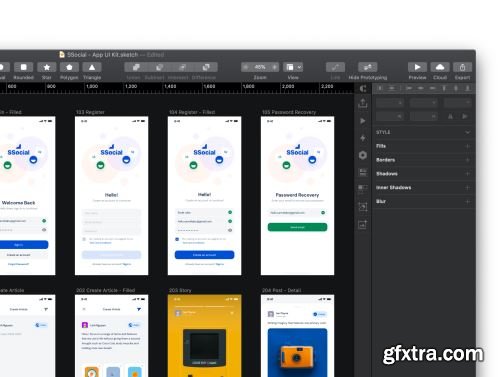Click the align bottom icon in inspector
Viewport: 500px width, 377px height.
coord(468,88)
